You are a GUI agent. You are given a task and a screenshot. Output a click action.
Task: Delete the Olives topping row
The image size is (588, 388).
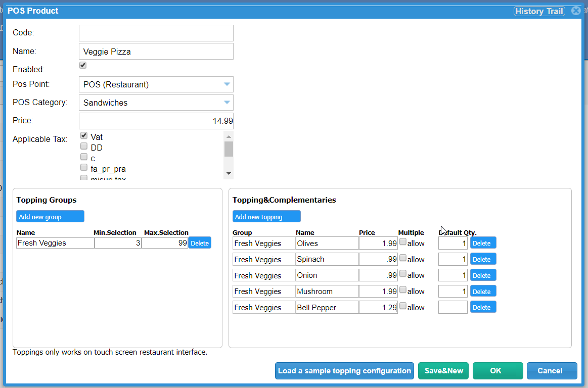[x=483, y=243]
